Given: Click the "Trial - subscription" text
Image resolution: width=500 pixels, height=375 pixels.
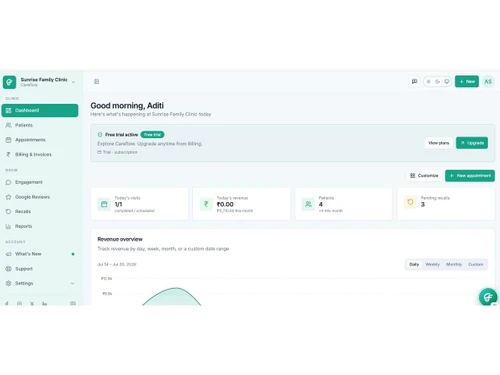Looking at the screenshot, I should pyautogui.click(x=120, y=152).
